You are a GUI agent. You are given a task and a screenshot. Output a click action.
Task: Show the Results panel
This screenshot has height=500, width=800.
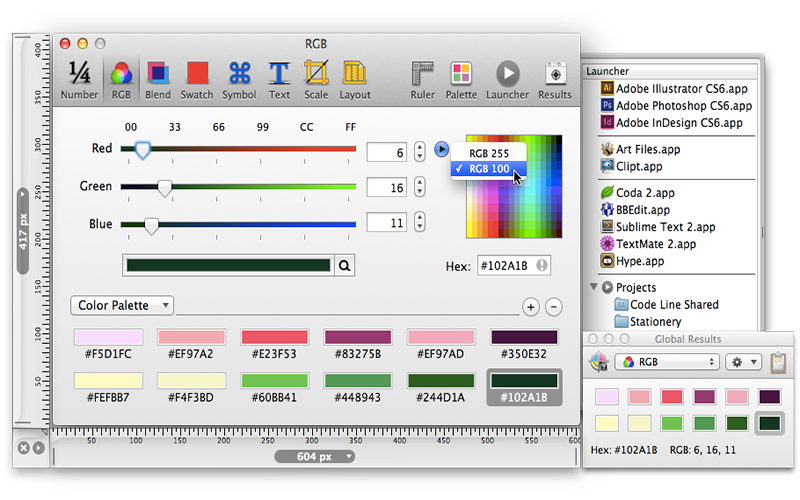555,80
